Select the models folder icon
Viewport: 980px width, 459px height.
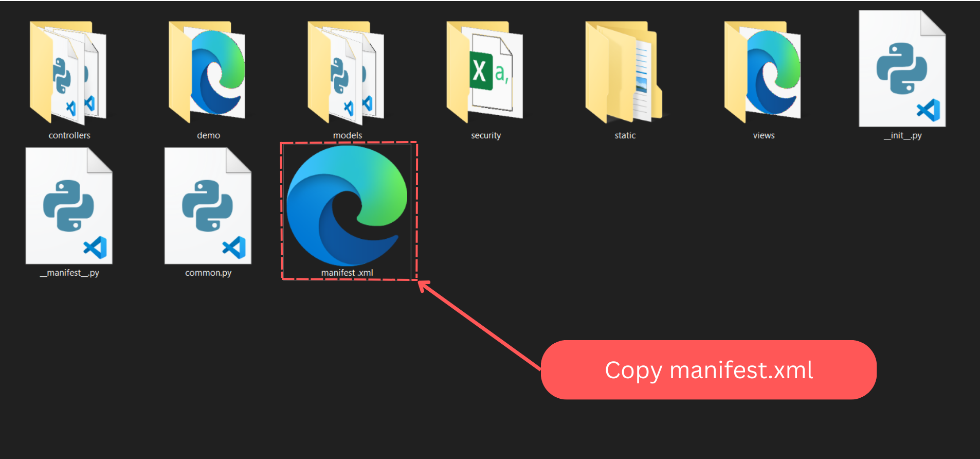pyautogui.click(x=346, y=72)
